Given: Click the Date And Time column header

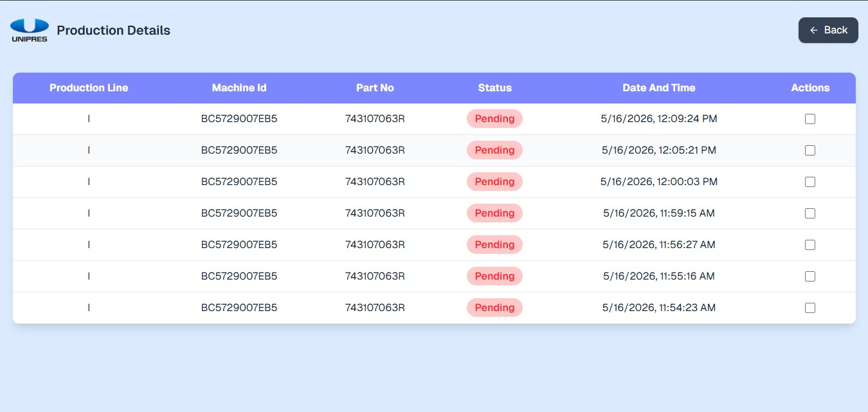Looking at the screenshot, I should [x=659, y=88].
